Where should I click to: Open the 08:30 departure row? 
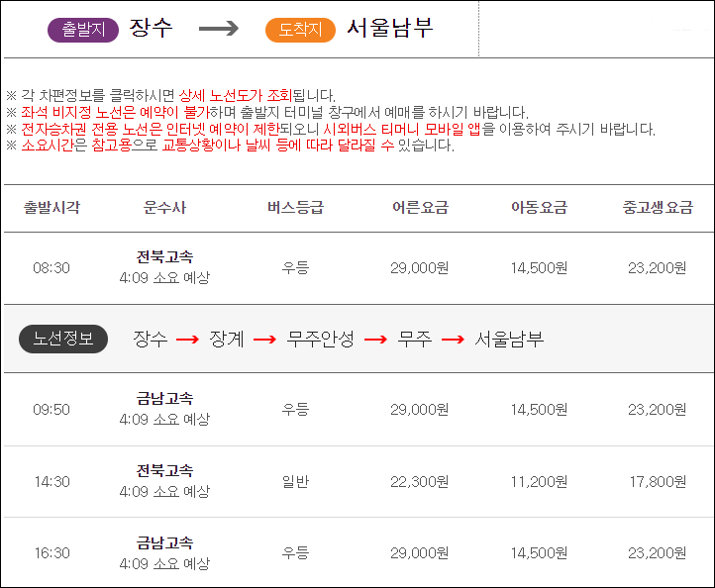point(357,268)
